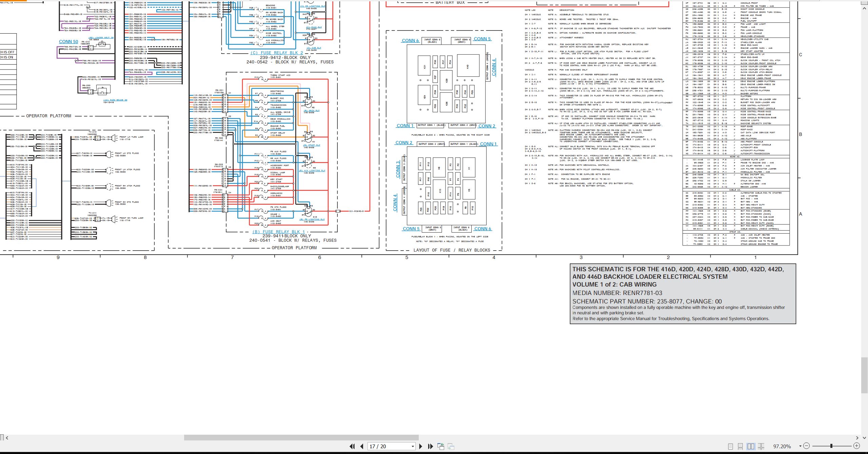
Task: Follow the (B) FR LIGHTING RLY link
Action: pos(312,219)
